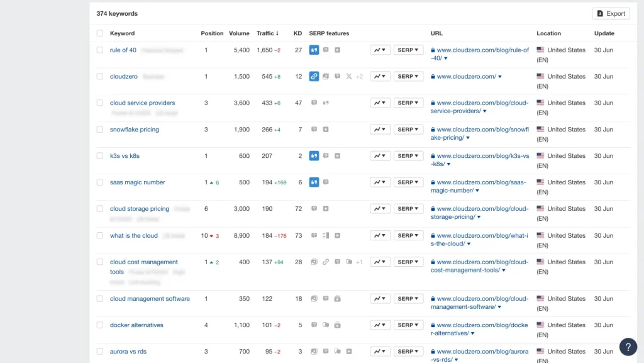Select the Location column header
The height and width of the screenshot is (363, 644).
(548, 33)
